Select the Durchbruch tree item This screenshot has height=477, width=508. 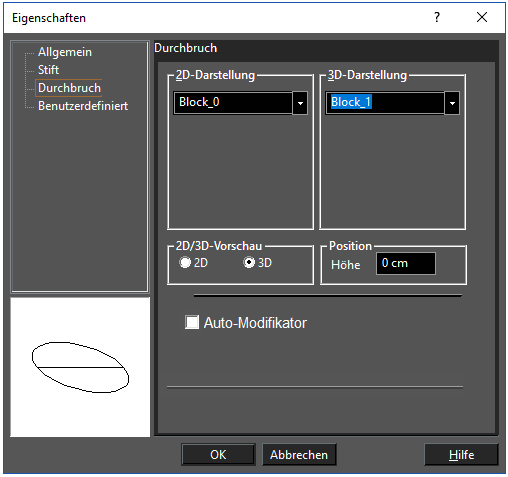[x=69, y=88]
